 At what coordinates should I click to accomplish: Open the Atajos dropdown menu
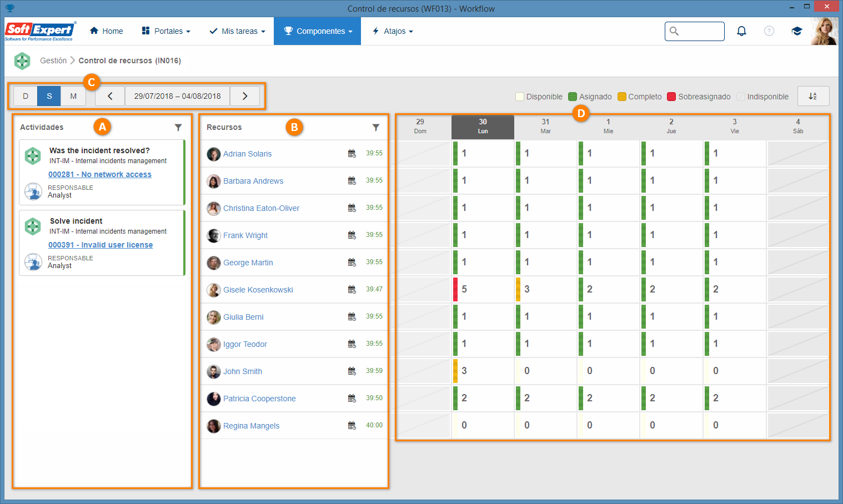393,31
